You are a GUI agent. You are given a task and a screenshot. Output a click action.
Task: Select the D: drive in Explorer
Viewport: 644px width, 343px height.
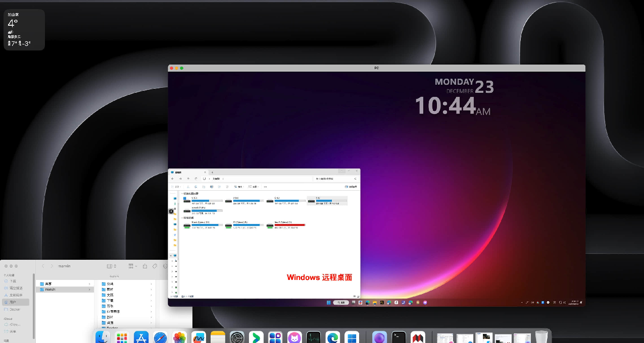point(244,200)
